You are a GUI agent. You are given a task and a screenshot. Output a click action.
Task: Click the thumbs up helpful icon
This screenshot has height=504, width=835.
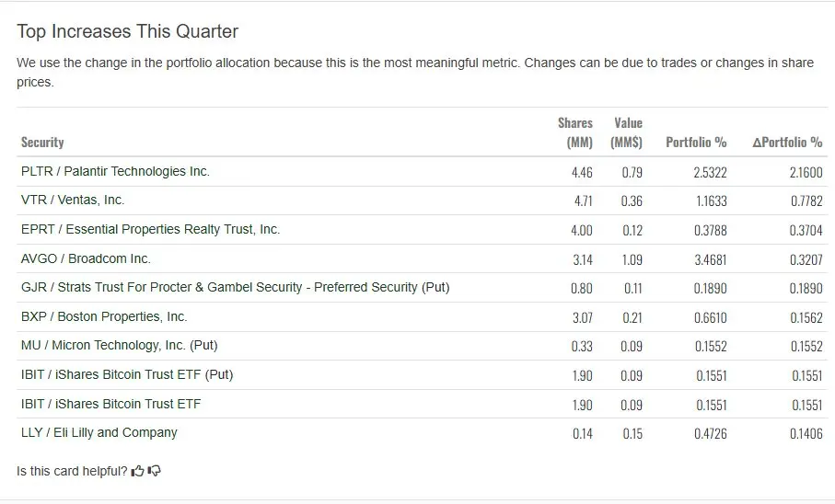coord(138,471)
